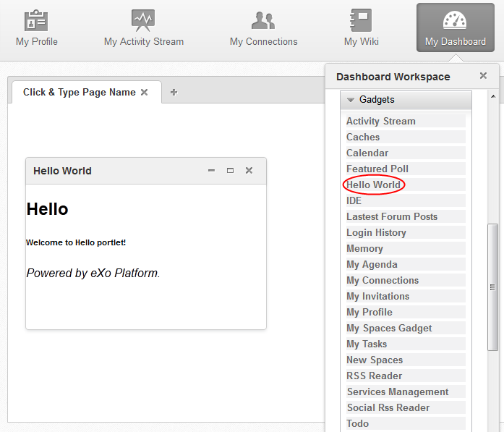
Task: Add new dashboard page with plus icon
Action: click(174, 93)
